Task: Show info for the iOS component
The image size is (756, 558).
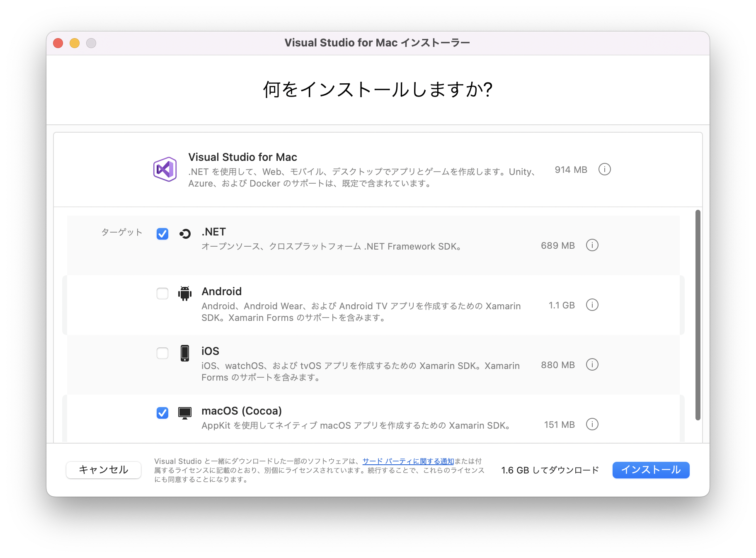Action: click(x=592, y=365)
